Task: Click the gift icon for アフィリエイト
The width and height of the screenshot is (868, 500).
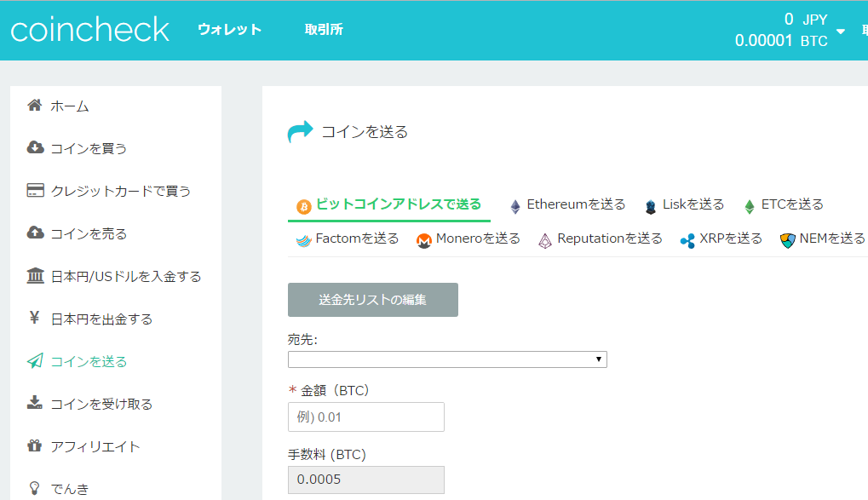Action: [34, 445]
